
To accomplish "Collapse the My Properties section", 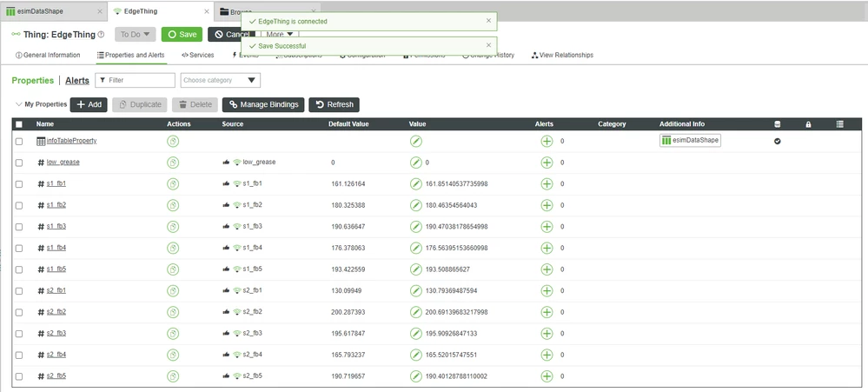I will 19,104.
